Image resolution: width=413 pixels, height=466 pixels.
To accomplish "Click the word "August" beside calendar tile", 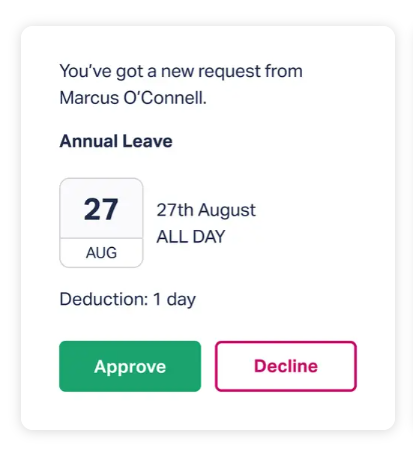I will pyautogui.click(x=227, y=211).
